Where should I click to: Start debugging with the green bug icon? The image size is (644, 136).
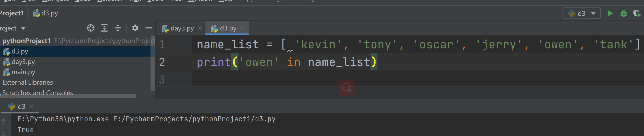(x=623, y=13)
